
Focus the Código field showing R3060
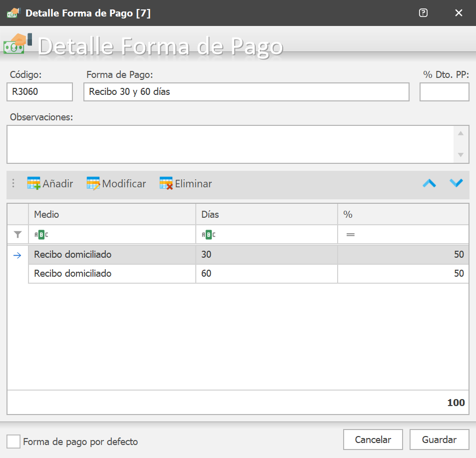[x=40, y=92]
